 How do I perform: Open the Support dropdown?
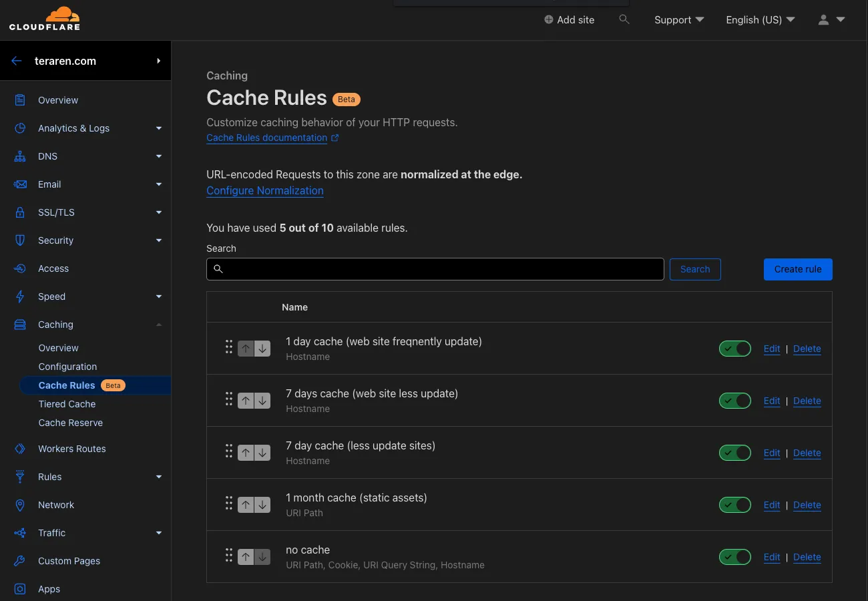click(679, 20)
